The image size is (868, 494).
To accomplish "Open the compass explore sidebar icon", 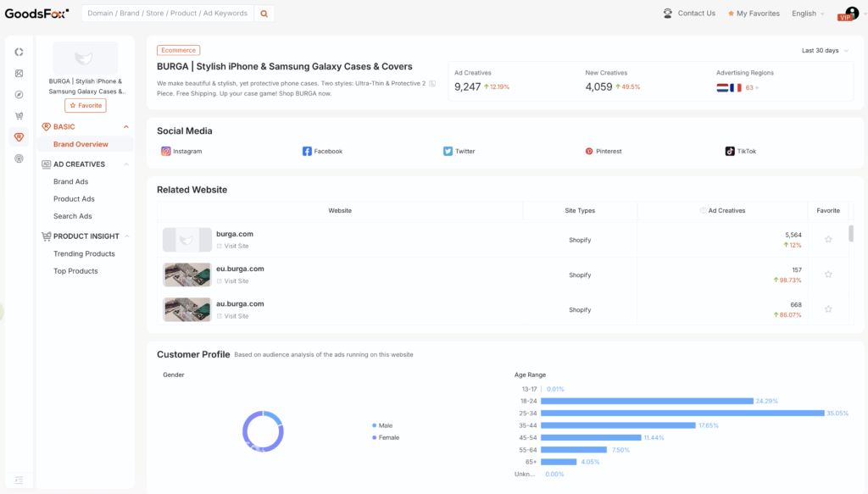I will [x=19, y=95].
